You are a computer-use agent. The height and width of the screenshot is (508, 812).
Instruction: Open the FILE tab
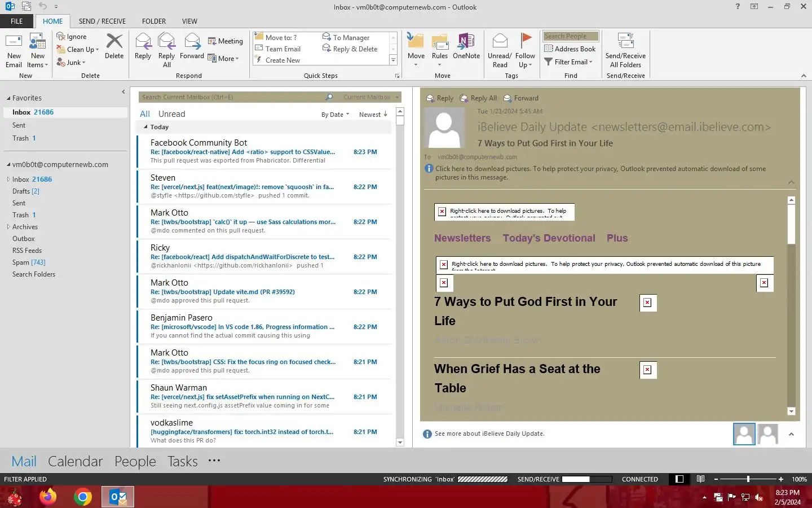click(x=17, y=21)
